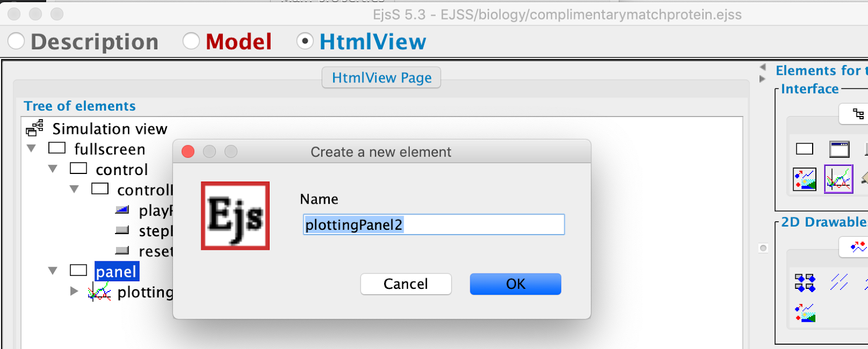
Task: Select the Description radio button
Action: pyautogui.click(x=16, y=41)
